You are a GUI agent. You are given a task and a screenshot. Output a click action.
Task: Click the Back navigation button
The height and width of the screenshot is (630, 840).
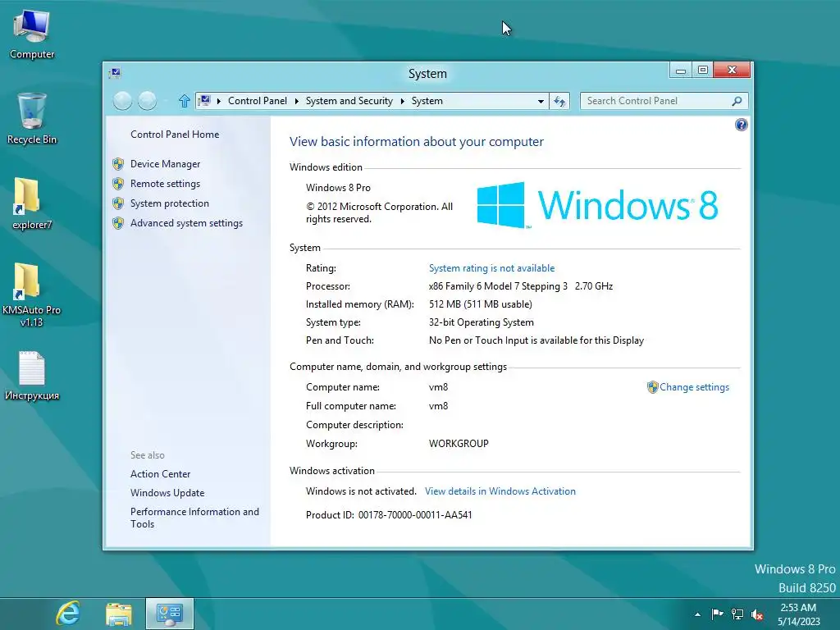(123, 101)
